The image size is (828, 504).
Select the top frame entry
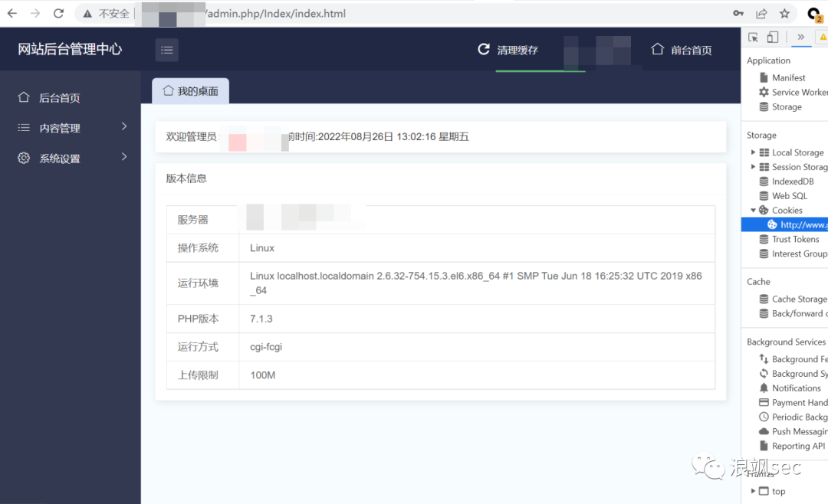point(778,491)
